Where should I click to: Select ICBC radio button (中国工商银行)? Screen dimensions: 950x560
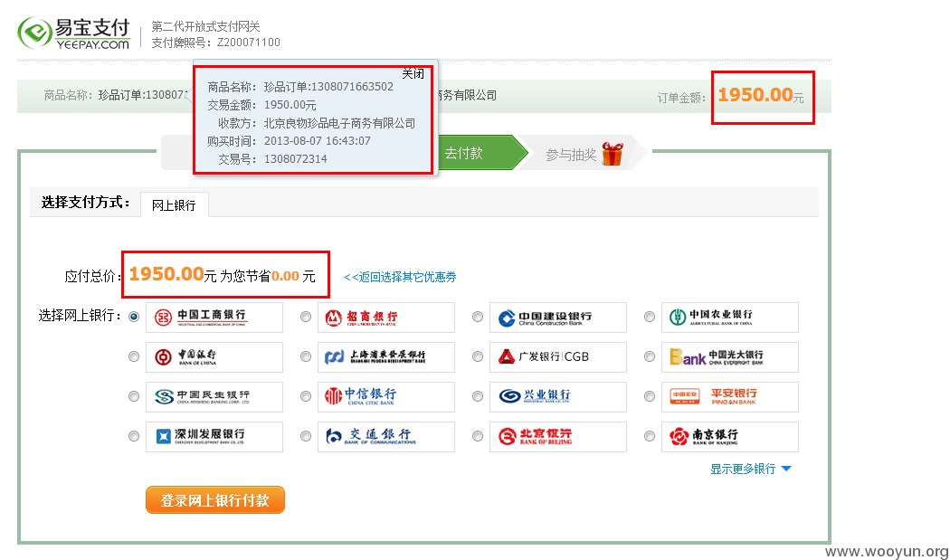(134, 317)
